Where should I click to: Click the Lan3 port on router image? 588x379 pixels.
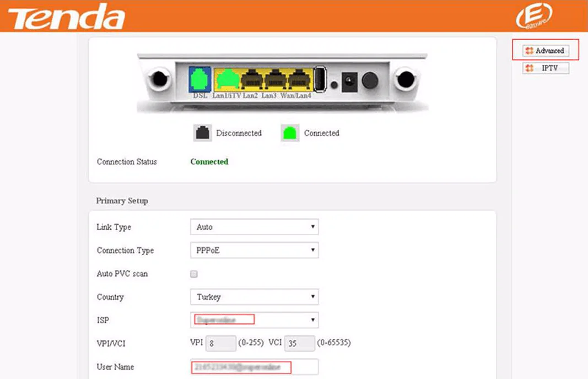[276, 79]
